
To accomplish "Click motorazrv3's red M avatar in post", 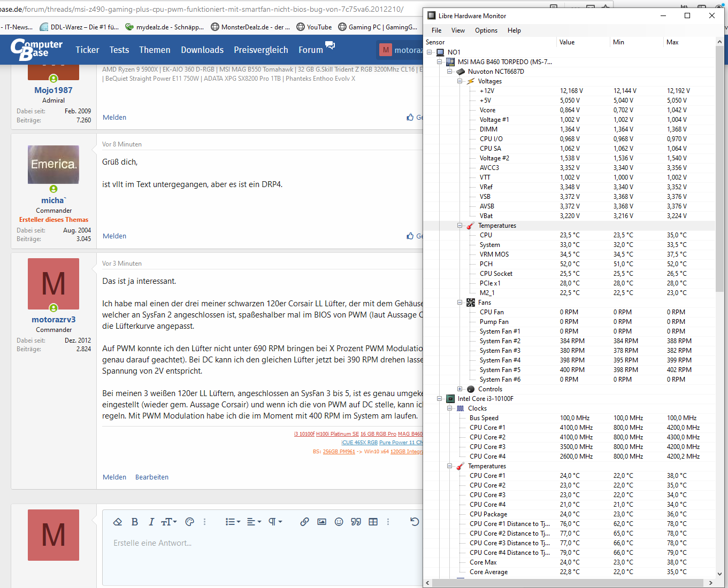I will coord(53,284).
